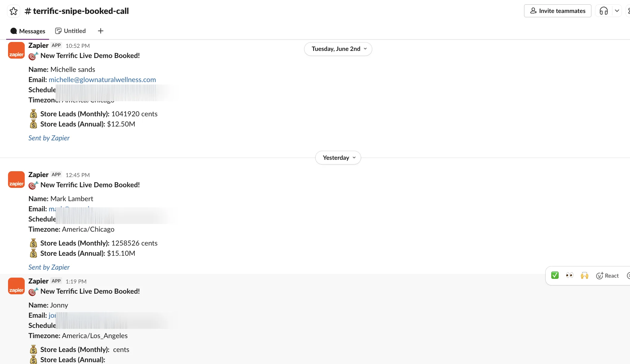Open Zapier sender name at 10:52 PM
630x364 pixels.
(38, 45)
